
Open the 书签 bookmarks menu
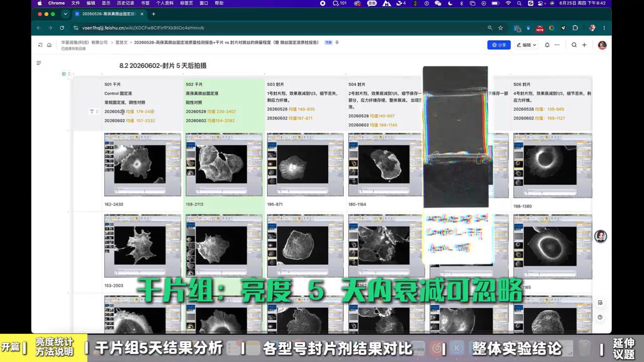coord(144,3)
